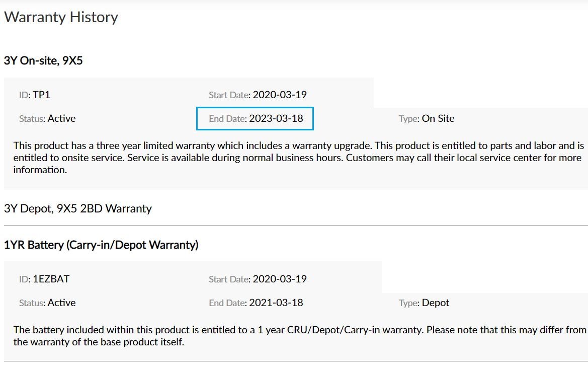The width and height of the screenshot is (588, 368).
Task: Collapse the 1YR Battery warranty section
Action: pos(101,245)
